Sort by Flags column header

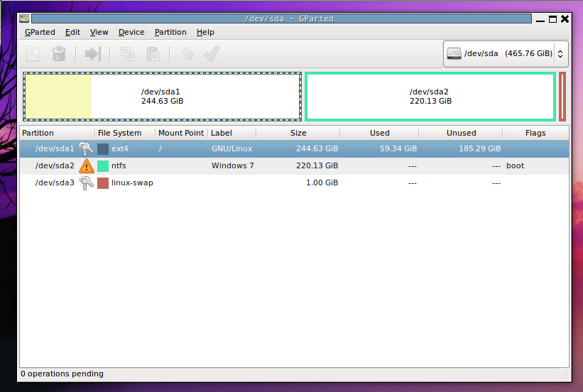(535, 133)
